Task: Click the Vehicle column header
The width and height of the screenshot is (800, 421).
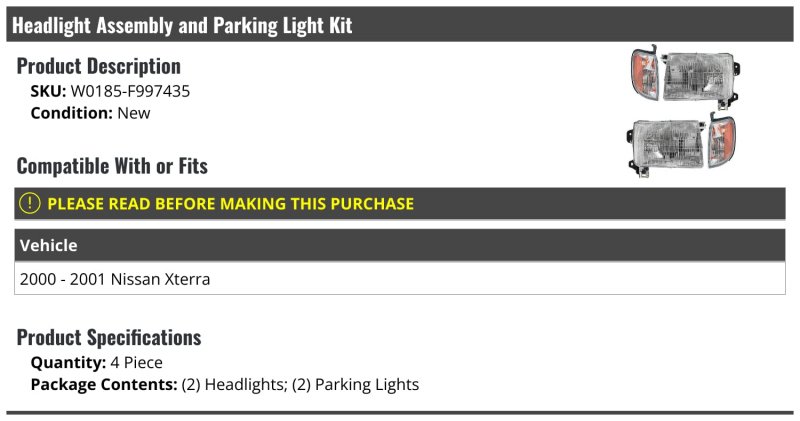Action: (x=48, y=246)
